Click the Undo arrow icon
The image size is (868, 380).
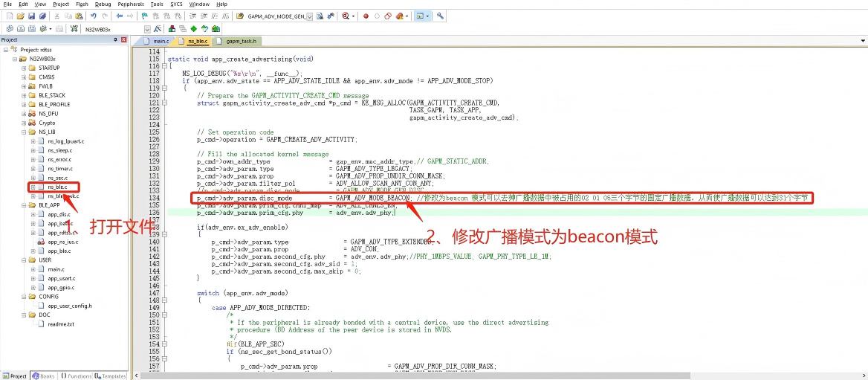pos(94,16)
